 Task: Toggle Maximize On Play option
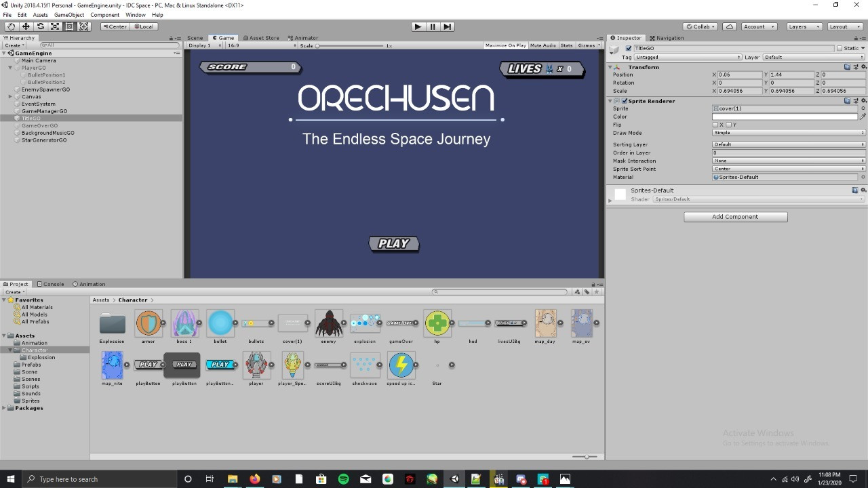pyautogui.click(x=506, y=45)
